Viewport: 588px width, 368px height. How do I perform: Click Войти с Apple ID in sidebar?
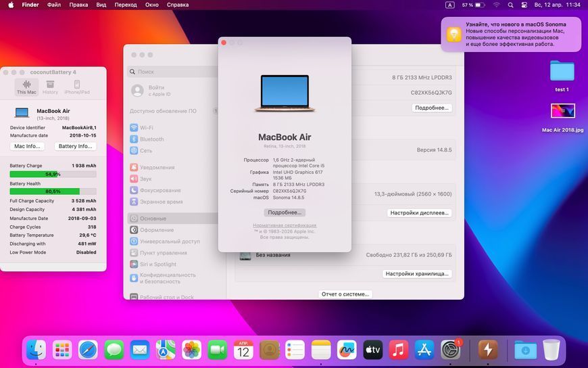pyautogui.click(x=172, y=91)
